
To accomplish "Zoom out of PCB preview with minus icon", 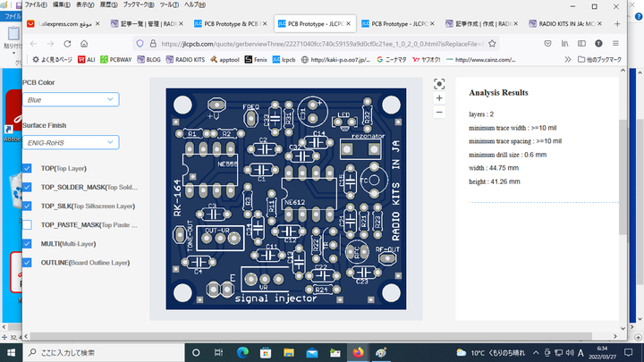I will coord(438,113).
